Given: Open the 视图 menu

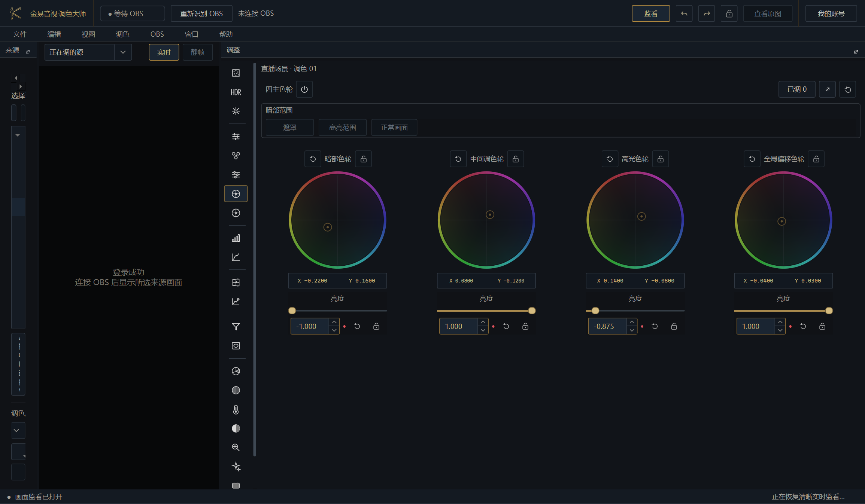Looking at the screenshot, I should click(88, 34).
